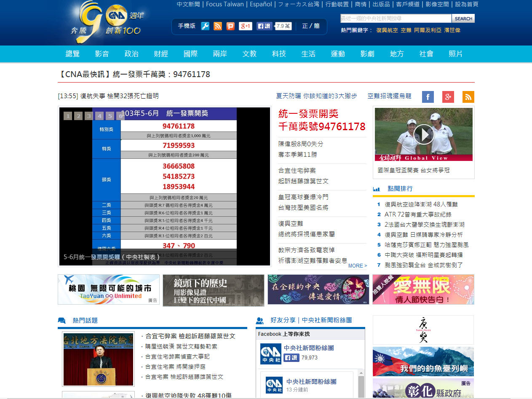Click the CNA 週年 奔騰創新100 logo

tap(107, 22)
